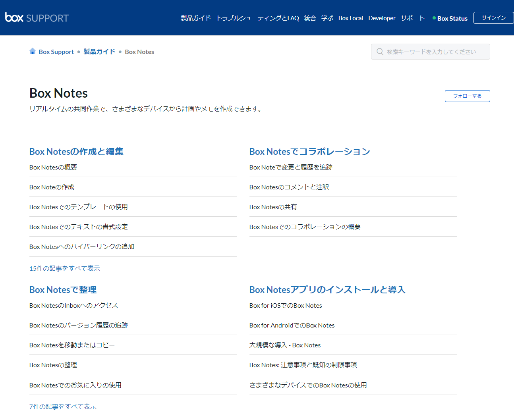Open Box Notesでのテキストの書式設定 article

[x=79, y=227]
